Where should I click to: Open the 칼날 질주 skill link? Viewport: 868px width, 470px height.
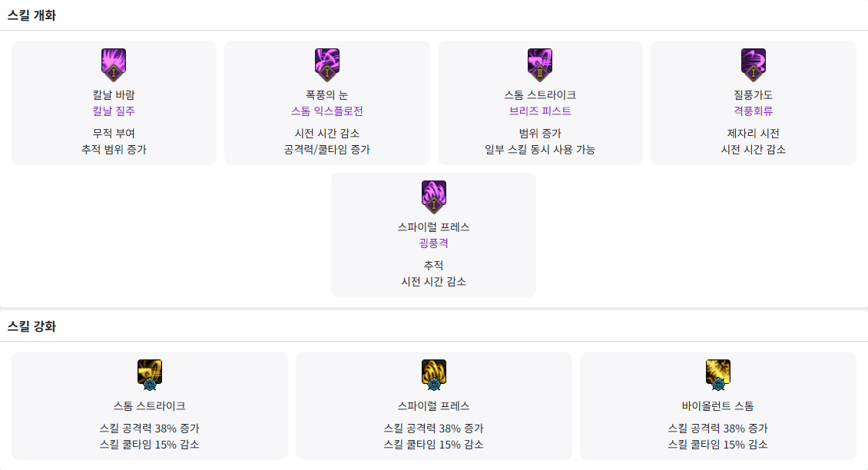114,111
